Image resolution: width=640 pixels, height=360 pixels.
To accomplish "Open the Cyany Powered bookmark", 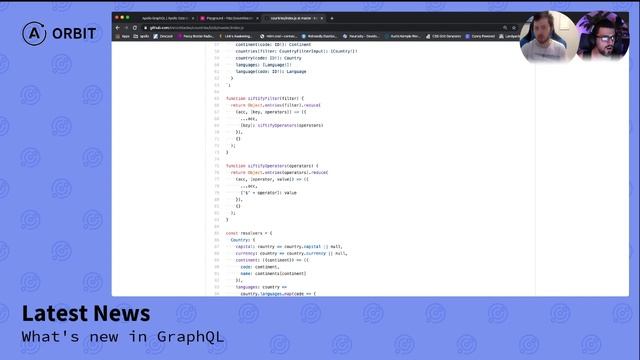I will point(480,36).
